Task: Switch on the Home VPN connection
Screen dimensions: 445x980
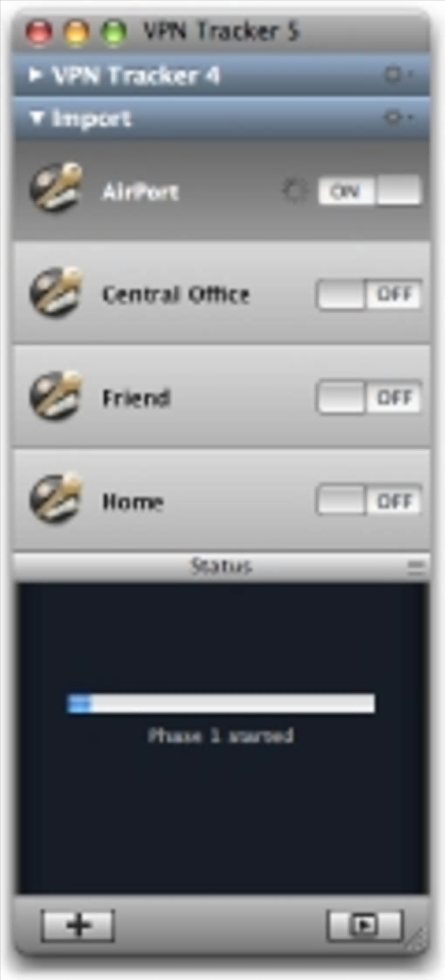Action: pos(370,500)
